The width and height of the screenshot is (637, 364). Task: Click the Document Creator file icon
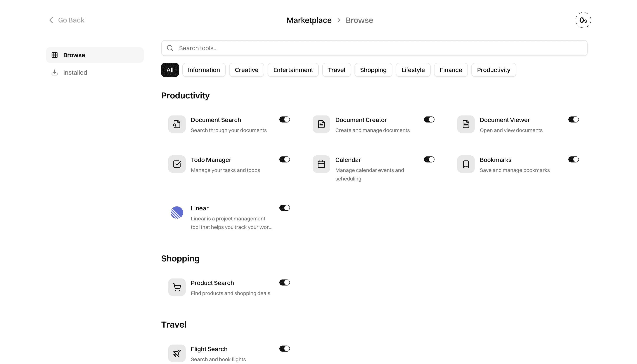(321, 124)
